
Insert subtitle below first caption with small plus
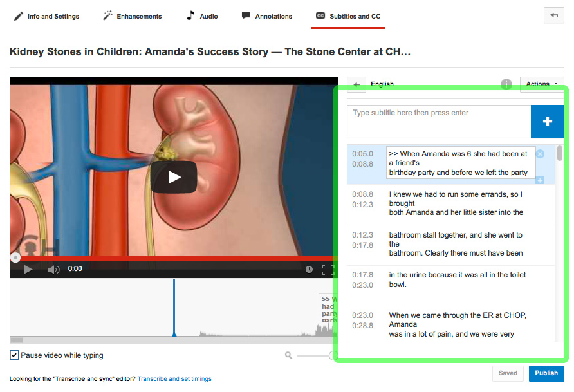point(540,180)
